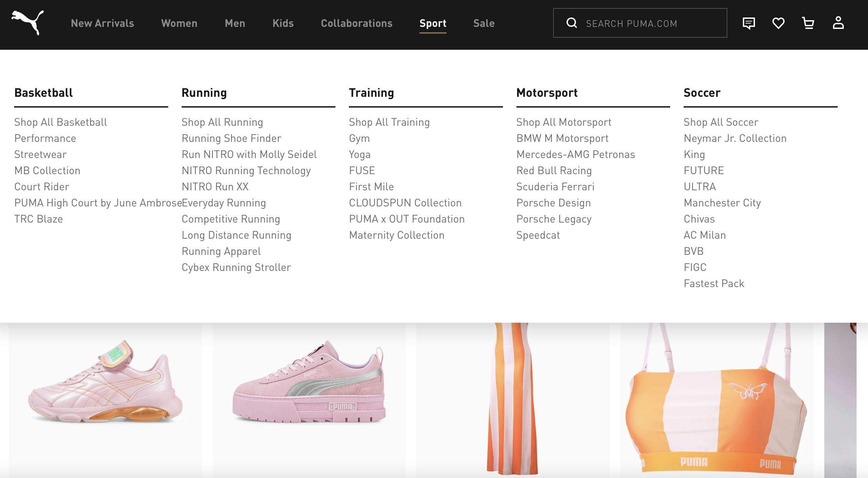Click the search magnifier icon
868x478 pixels.
(x=572, y=23)
